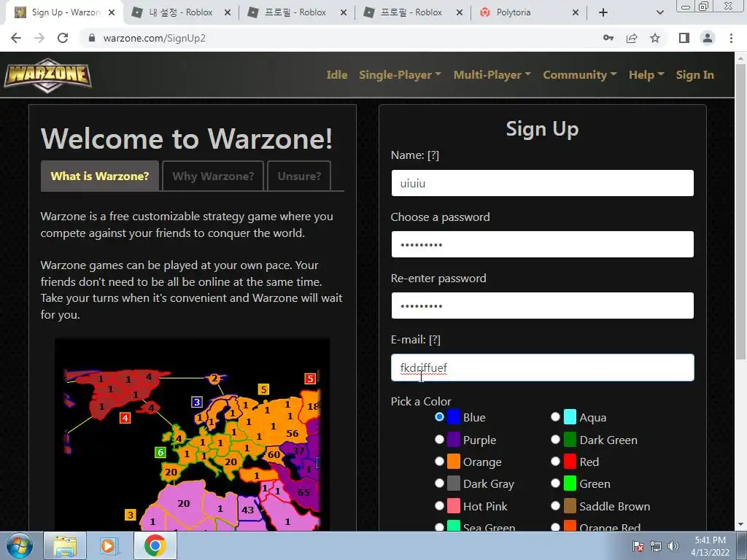Close the Sign Up - Warzone tab
The width and height of the screenshot is (747, 560).
pos(112,12)
